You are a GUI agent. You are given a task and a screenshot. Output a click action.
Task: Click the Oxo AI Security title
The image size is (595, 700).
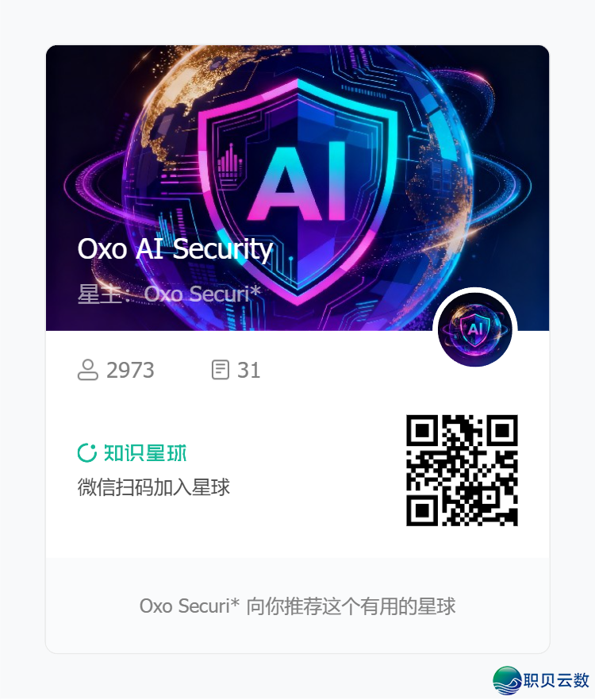click(175, 249)
